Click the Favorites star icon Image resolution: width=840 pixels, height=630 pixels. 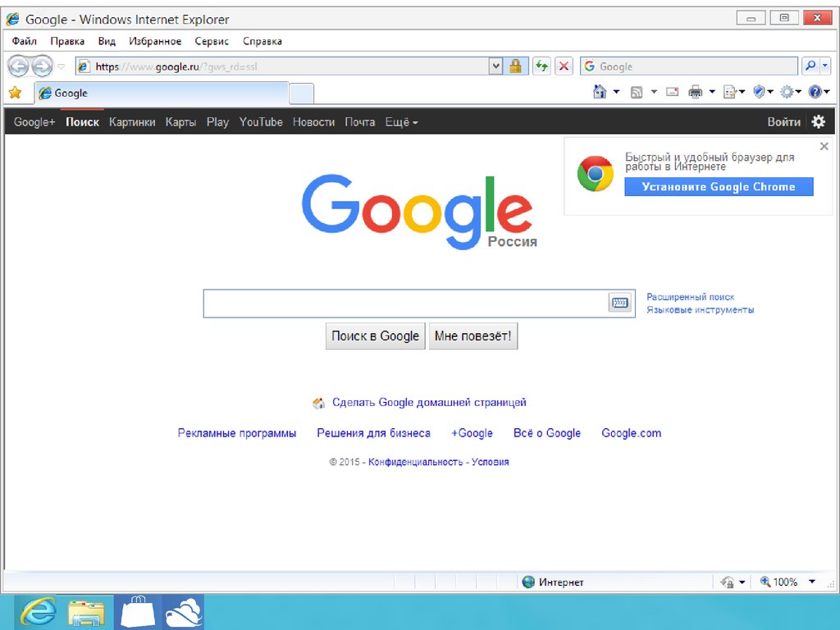point(14,93)
